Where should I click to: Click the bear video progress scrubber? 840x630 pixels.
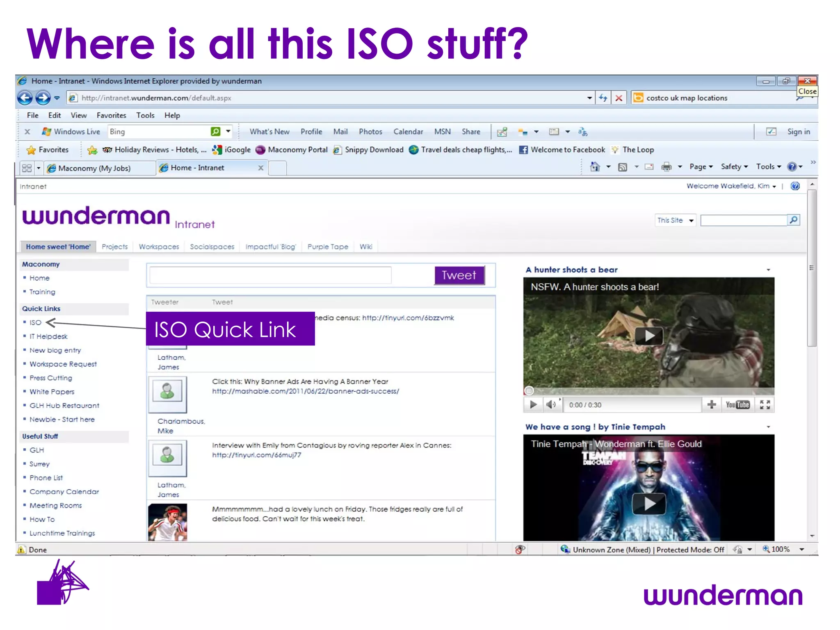coord(529,391)
